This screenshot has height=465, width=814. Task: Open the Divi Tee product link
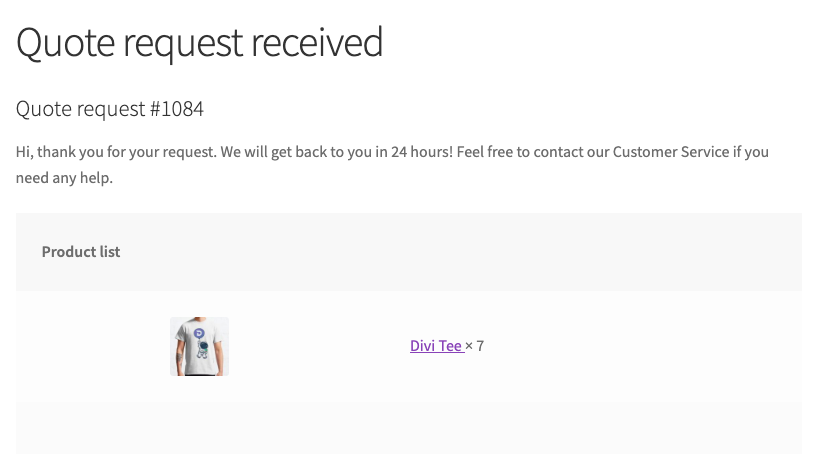(436, 346)
